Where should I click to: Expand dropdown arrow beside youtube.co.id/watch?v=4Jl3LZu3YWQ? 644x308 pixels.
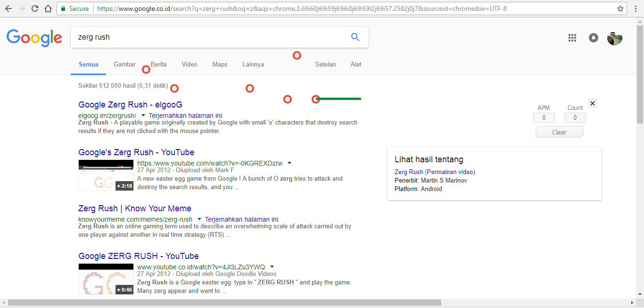tap(272, 266)
